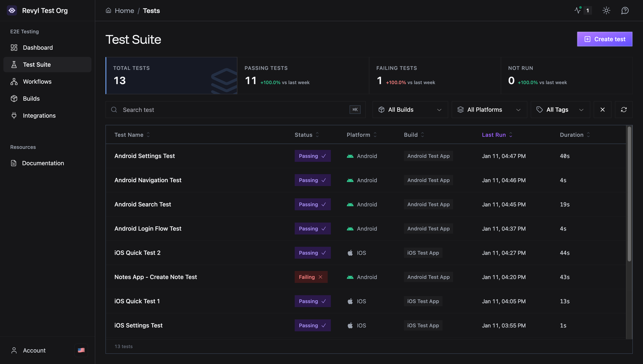Select the Builds cube icon
Screen dimensions: 643x364
[x=14, y=98]
